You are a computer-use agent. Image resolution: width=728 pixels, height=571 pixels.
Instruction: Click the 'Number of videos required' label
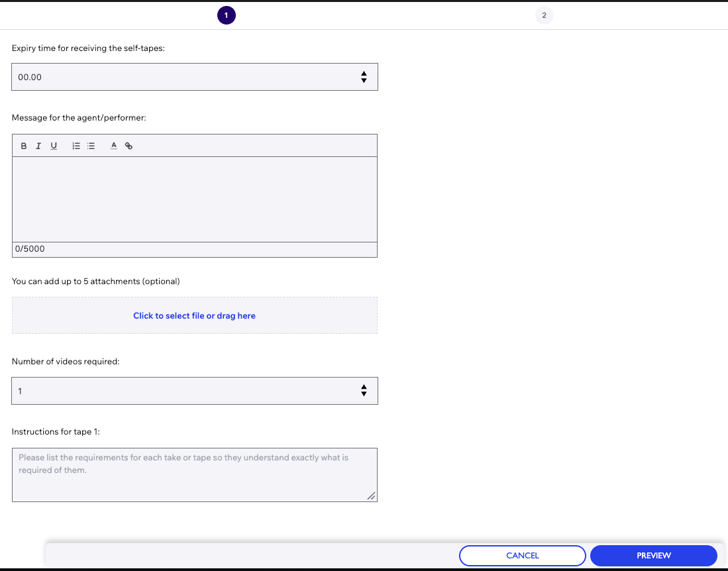tap(66, 362)
